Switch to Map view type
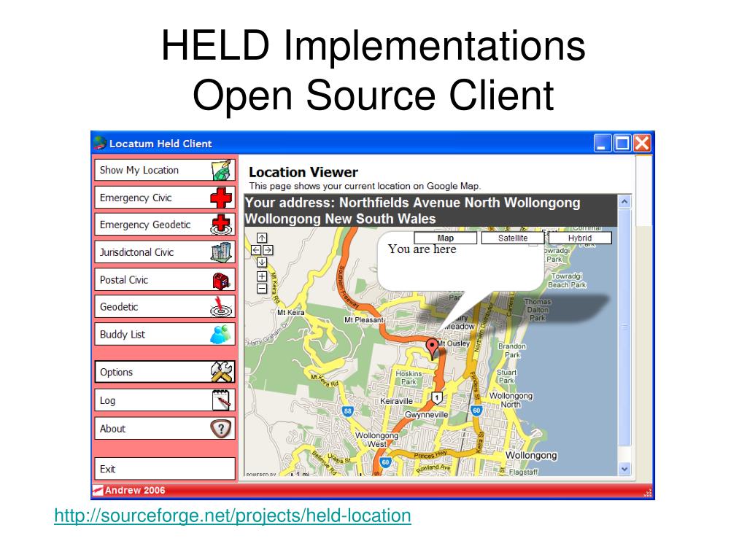This screenshot has height=560, width=747. 446,238
